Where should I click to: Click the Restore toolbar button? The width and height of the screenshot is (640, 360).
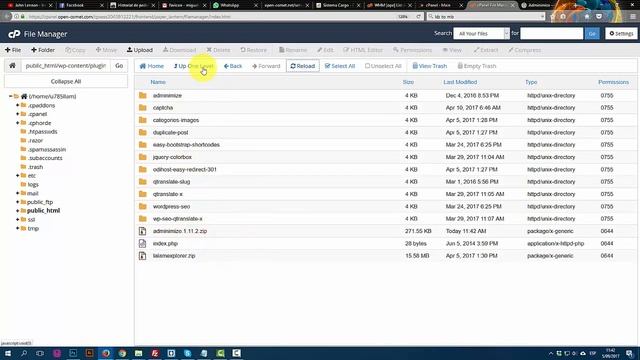pyautogui.click(x=253, y=50)
